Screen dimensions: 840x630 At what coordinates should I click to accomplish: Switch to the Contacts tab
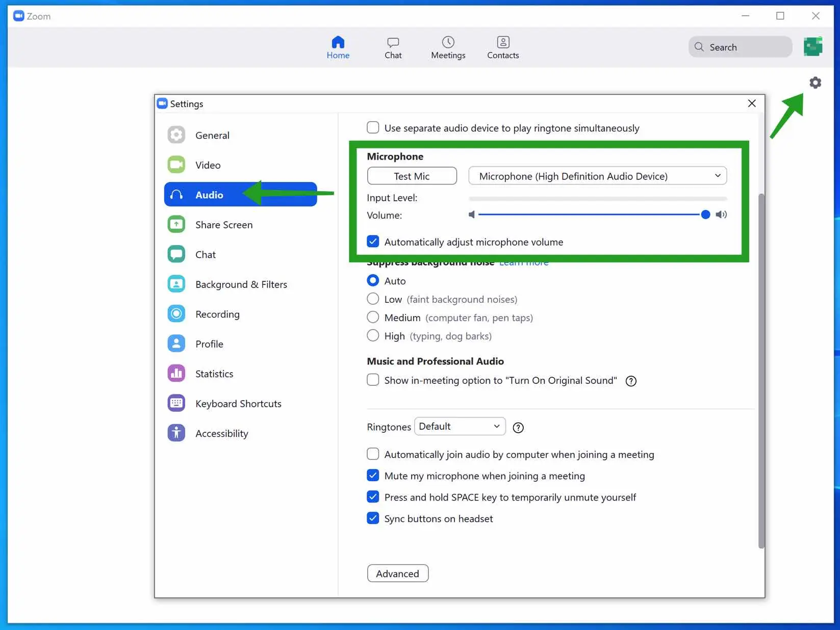[503, 48]
